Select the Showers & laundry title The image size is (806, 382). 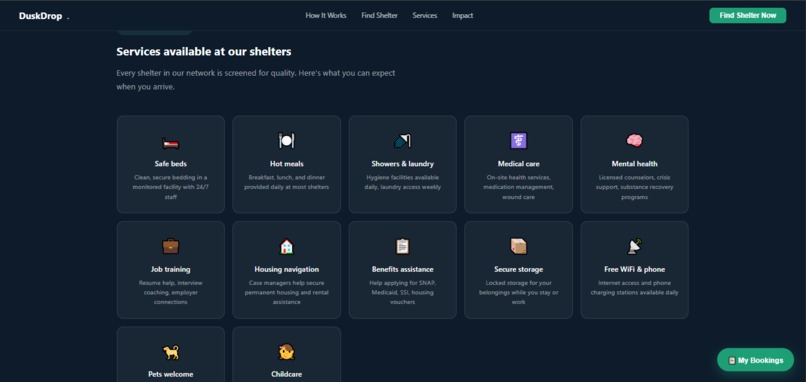click(x=402, y=164)
